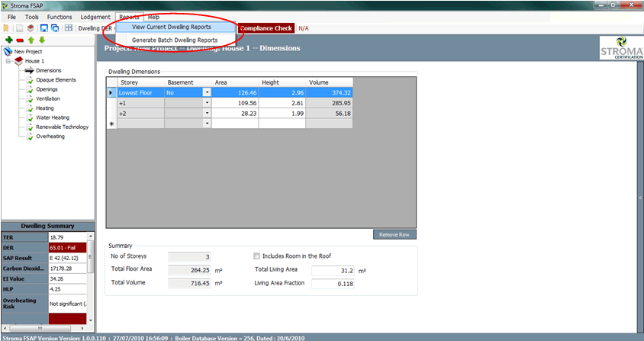The width and height of the screenshot is (644, 341).
Task: Add item with the green plus icon
Action: point(8,40)
